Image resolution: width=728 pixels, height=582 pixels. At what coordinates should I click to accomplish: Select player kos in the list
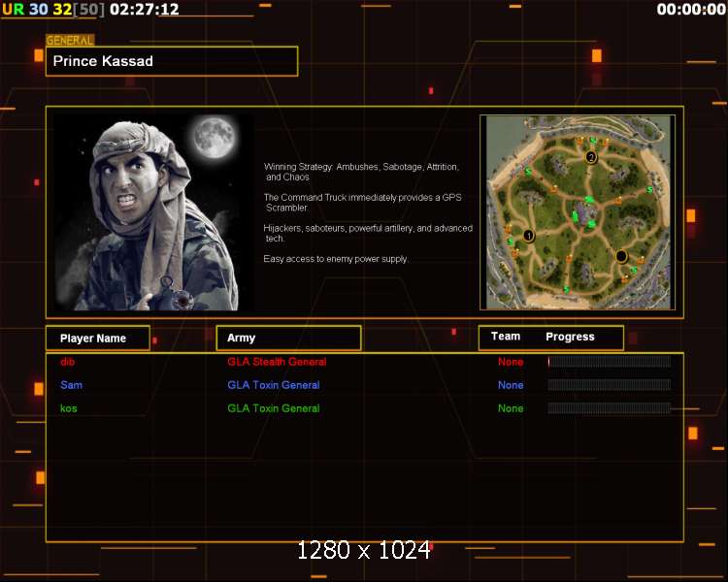68,408
